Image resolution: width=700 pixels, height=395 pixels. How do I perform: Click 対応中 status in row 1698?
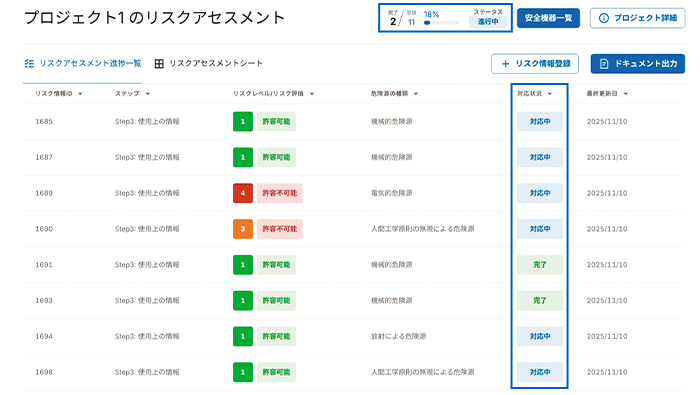[540, 372]
